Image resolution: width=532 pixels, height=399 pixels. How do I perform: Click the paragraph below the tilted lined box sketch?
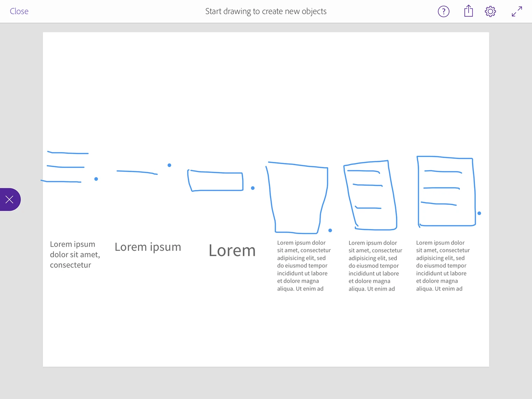point(375,266)
